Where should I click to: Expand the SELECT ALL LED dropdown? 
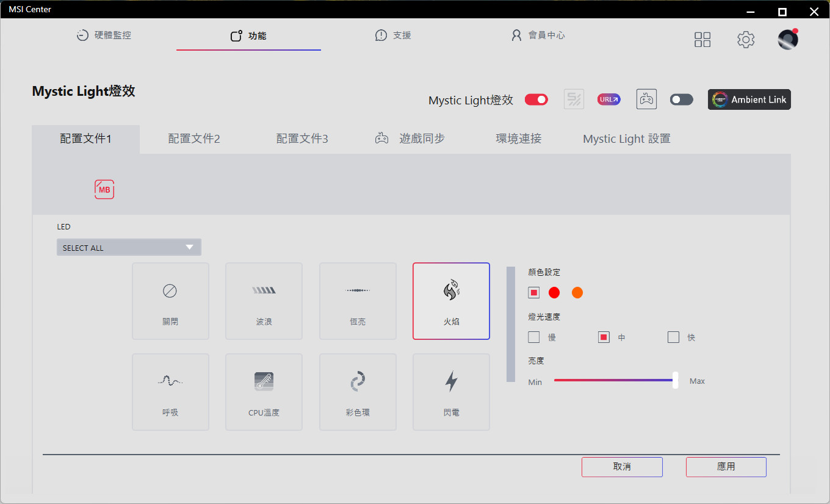click(129, 248)
